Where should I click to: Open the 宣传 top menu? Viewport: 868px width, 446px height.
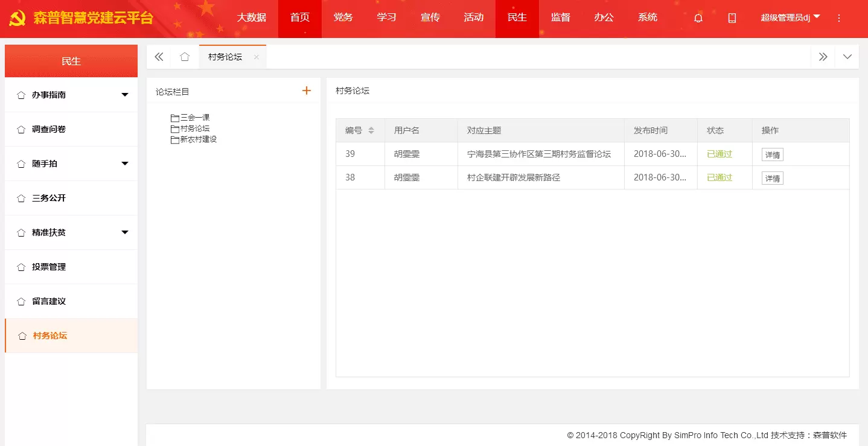(430, 18)
